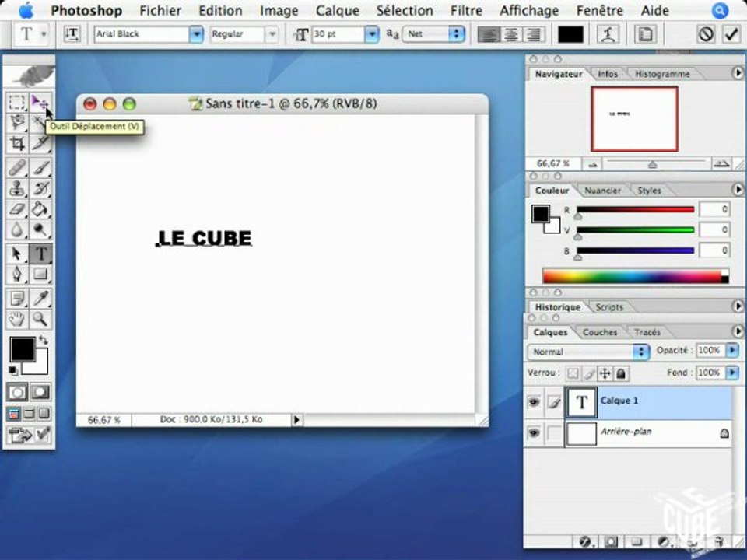Toggle lock position of layer
The width and height of the screenshot is (747, 560).
(605, 373)
